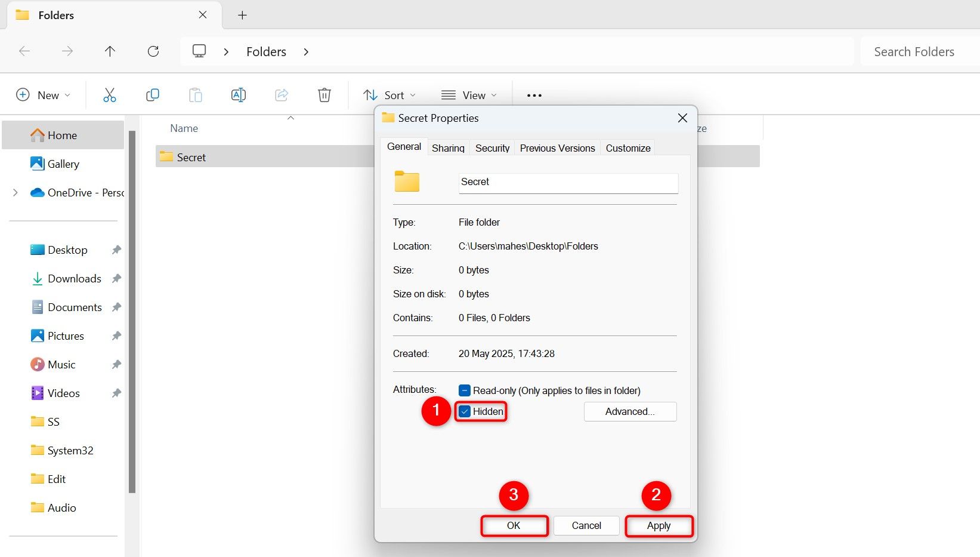Refresh the Folders view

pyautogui.click(x=153, y=51)
